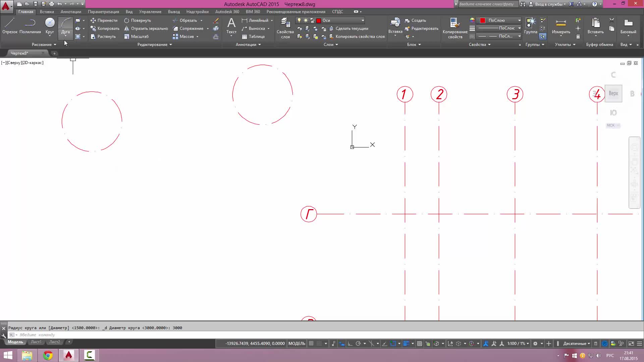The image size is (644, 362).
Task: Click the Масштаб scale tool
Action: coord(136,37)
